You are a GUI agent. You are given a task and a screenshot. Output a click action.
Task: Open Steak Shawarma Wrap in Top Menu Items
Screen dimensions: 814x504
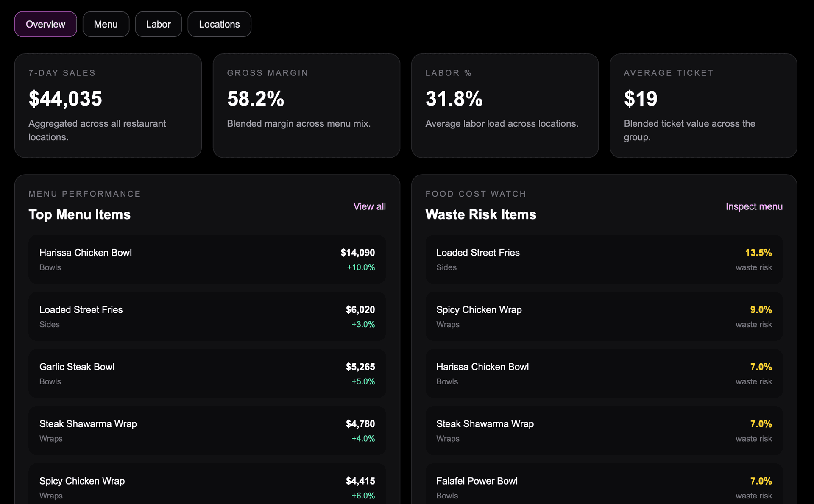click(207, 431)
